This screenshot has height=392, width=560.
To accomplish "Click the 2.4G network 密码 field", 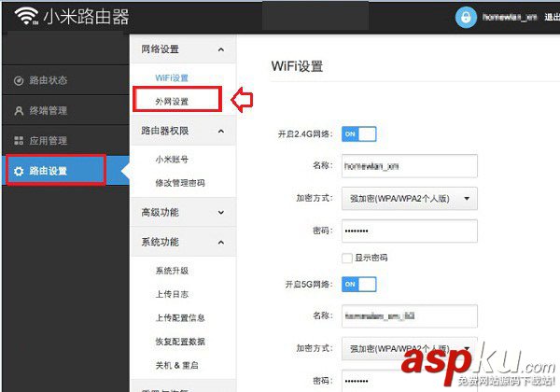I will pyautogui.click(x=410, y=231).
